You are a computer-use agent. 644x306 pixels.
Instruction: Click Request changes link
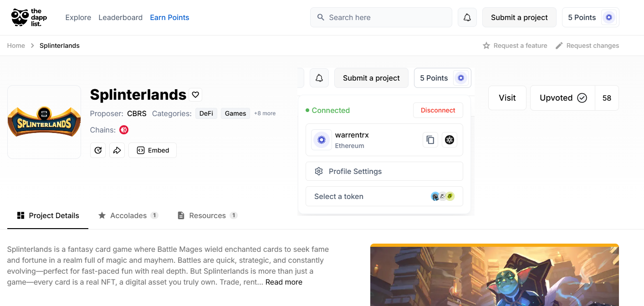click(x=587, y=46)
